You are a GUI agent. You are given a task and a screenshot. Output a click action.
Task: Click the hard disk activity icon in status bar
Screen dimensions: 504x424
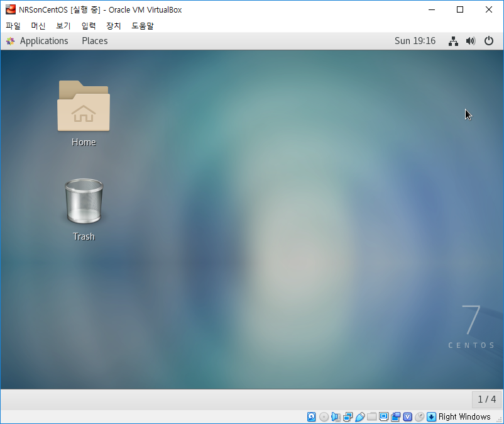pyautogui.click(x=312, y=417)
